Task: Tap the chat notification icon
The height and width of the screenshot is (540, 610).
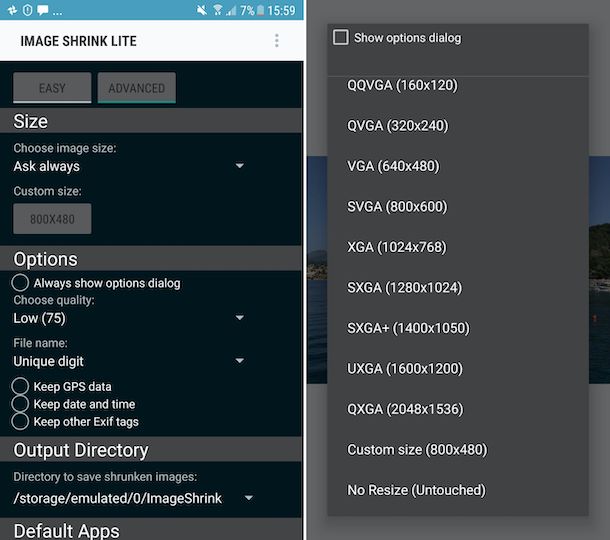Action: click(x=42, y=10)
